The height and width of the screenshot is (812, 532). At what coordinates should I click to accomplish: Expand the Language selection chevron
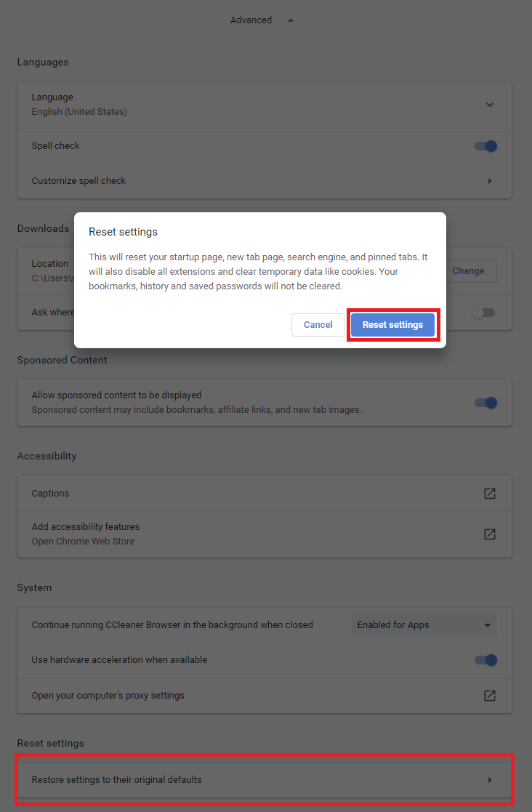pos(490,104)
